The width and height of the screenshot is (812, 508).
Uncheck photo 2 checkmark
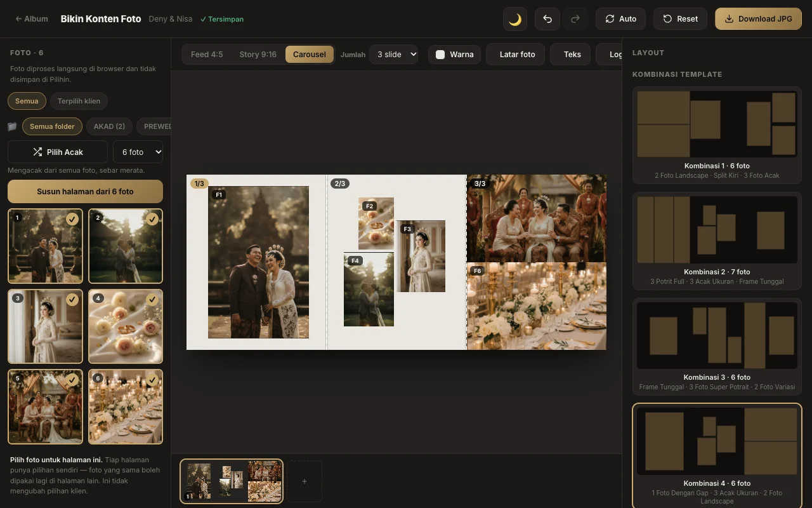tap(152, 219)
